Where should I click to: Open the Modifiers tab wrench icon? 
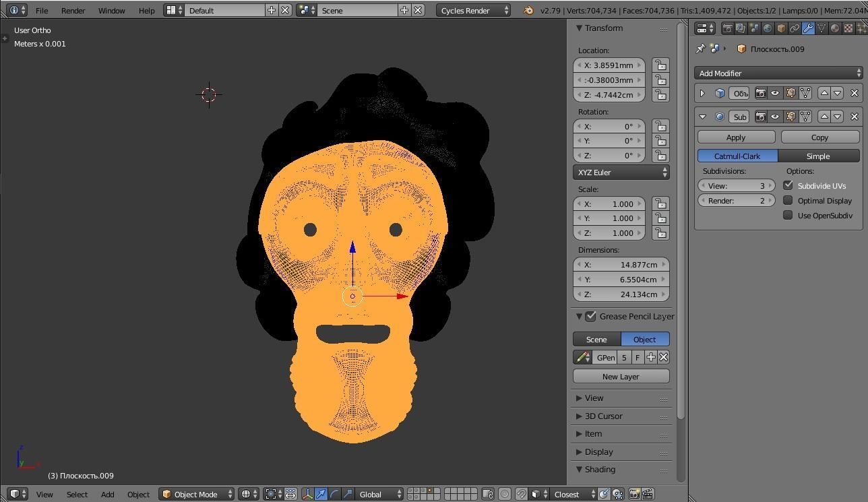pos(808,28)
